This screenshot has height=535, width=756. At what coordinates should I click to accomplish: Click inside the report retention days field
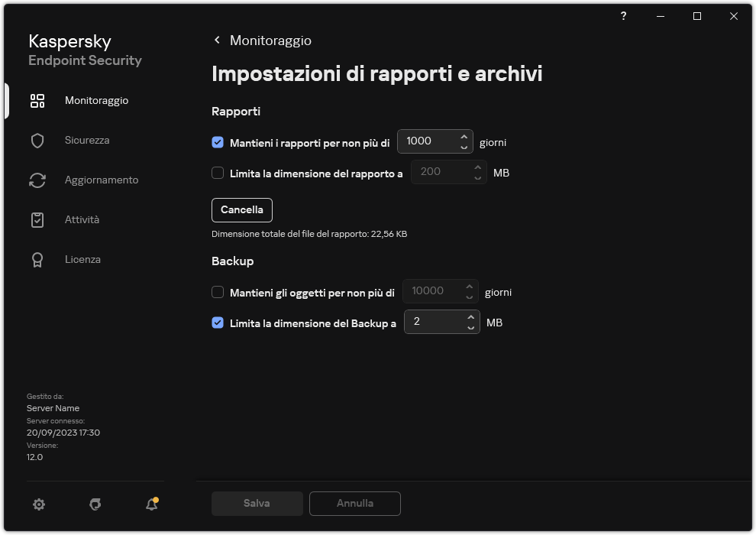tap(428, 141)
